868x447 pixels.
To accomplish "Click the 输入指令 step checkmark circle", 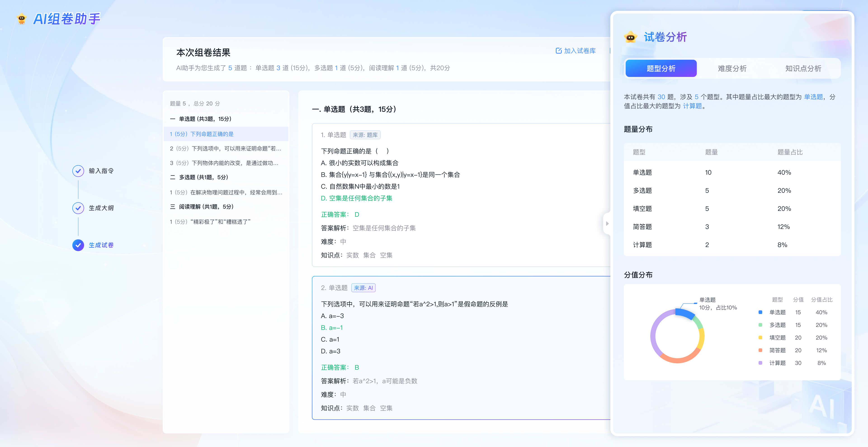I will click(x=78, y=171).
